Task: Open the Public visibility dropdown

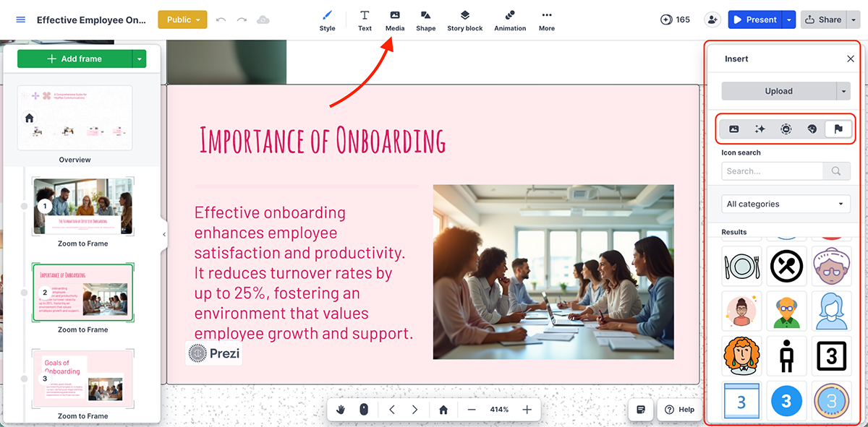Action: click(182, 20)
